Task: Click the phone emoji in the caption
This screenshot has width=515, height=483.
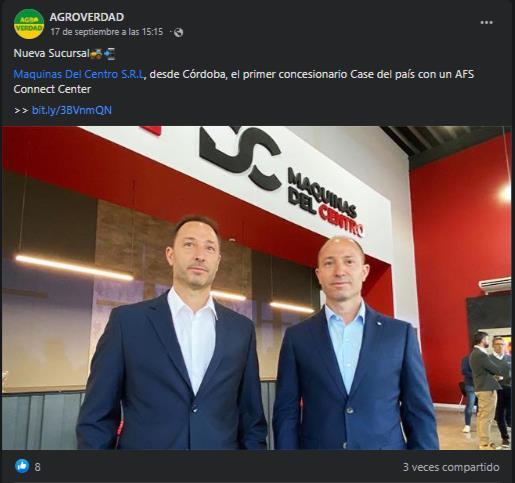Action: (109, 54)
